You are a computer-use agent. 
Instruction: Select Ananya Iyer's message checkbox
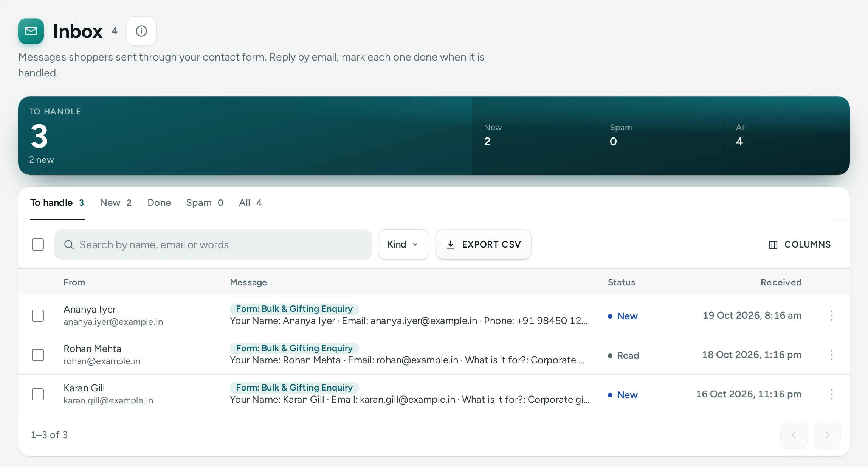38,316
